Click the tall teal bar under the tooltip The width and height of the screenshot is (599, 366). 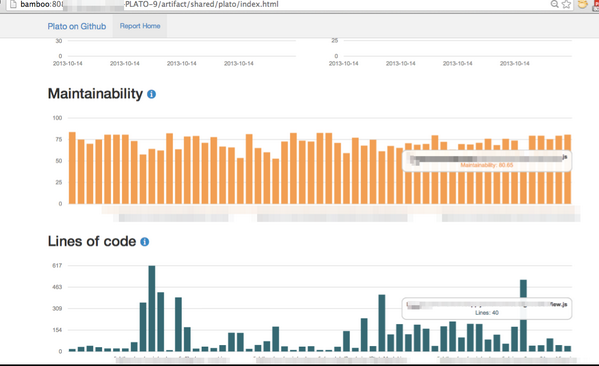(x=523, y=316)
